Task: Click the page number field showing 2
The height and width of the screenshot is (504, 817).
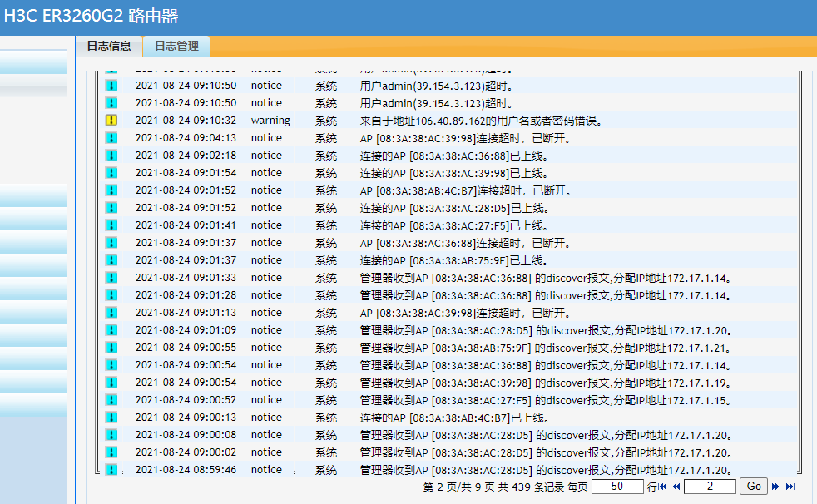Action: pos(710,487)
